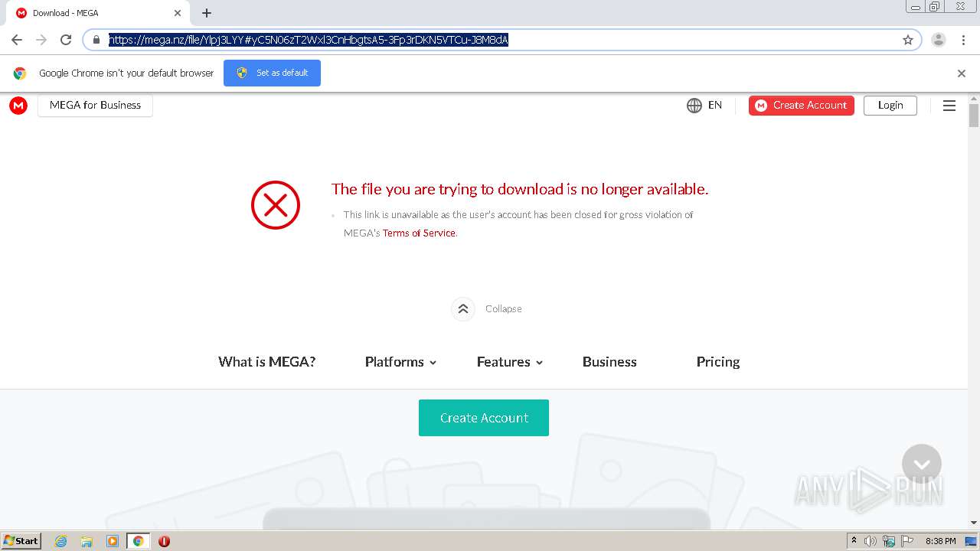Launch Internet Explorer from taskbar
Screen dimensions: 980x551
61,541
